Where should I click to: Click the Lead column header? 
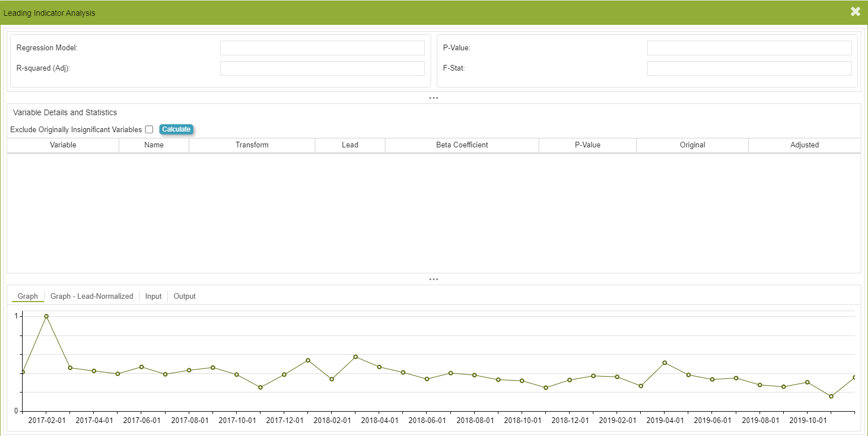350,145
